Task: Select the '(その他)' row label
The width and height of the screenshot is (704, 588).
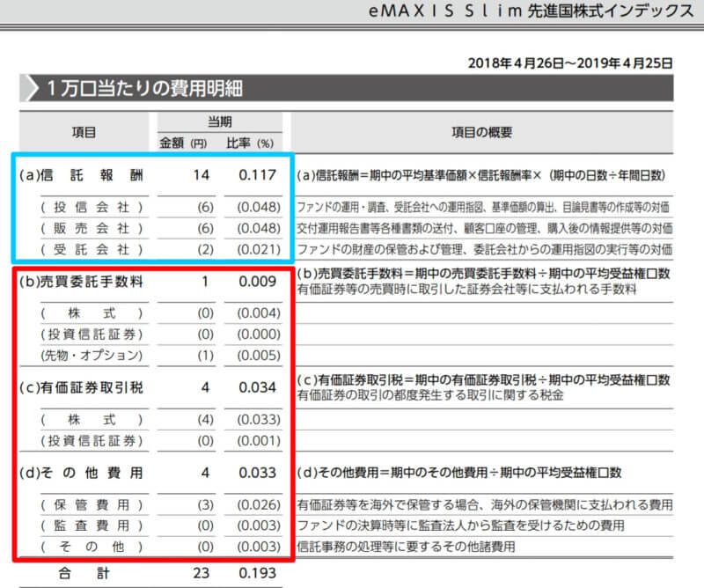Action: (x=92, y=547)
